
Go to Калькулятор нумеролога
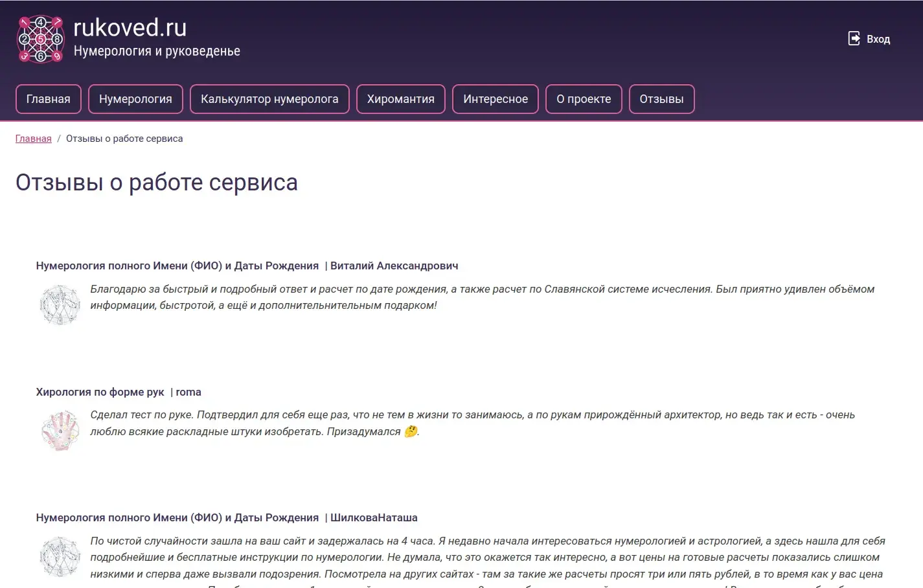tap(269, 99)
